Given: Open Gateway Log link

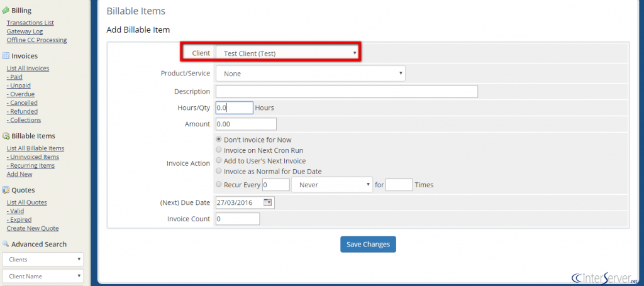Looking at the screenshot, I should point(25,31).
